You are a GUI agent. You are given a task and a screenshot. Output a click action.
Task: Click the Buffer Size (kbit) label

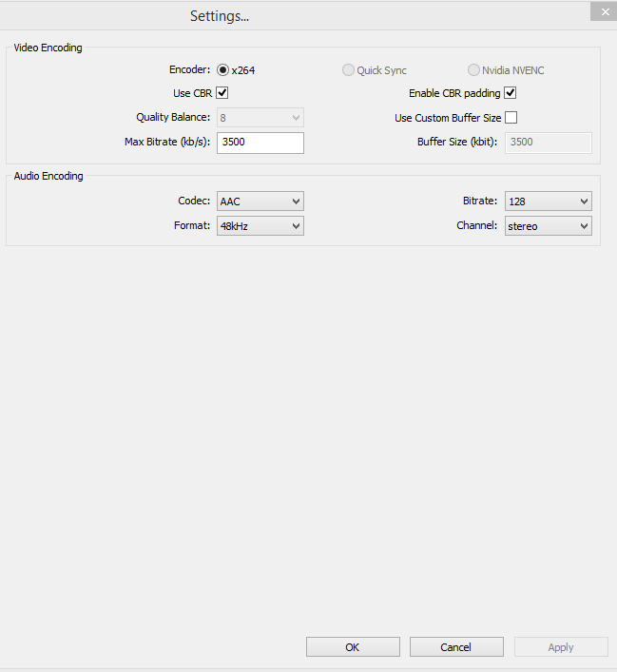[x=457, y=142]
